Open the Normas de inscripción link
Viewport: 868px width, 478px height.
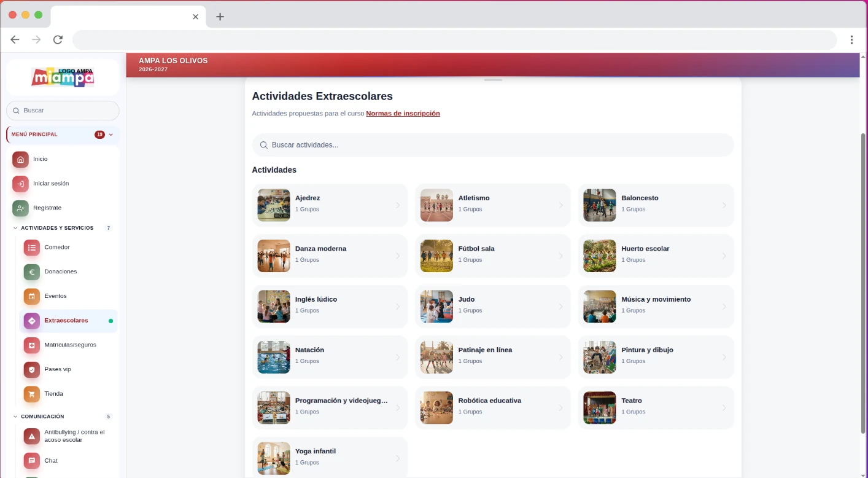coord(403,114)
